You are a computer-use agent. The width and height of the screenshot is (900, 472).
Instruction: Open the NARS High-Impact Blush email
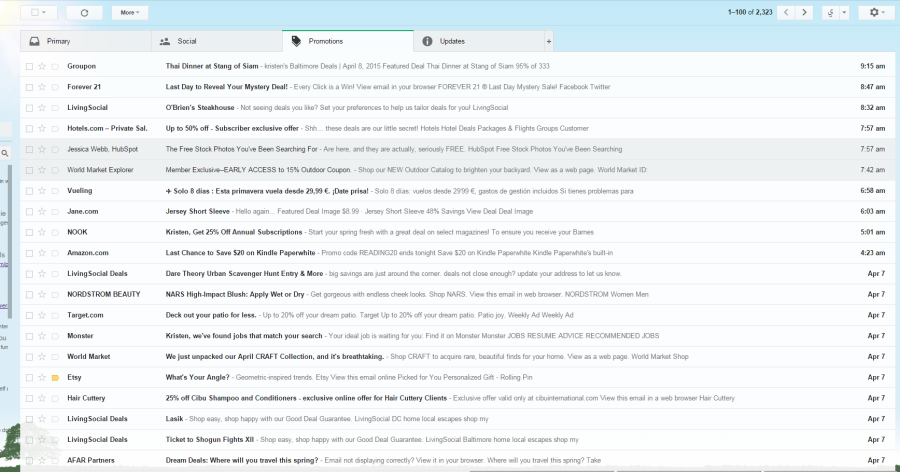pyautogui.click(x=235, y=294)
